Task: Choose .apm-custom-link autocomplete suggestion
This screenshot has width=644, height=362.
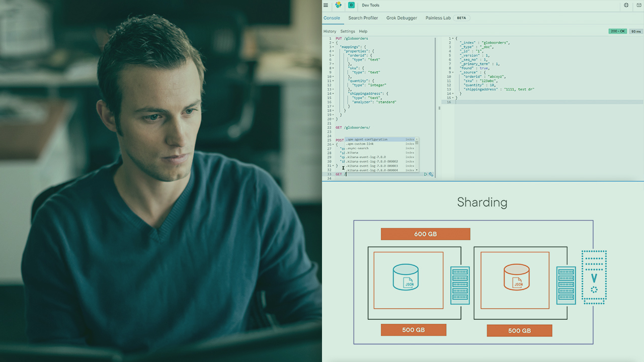Action: click(x=360, y=144)
